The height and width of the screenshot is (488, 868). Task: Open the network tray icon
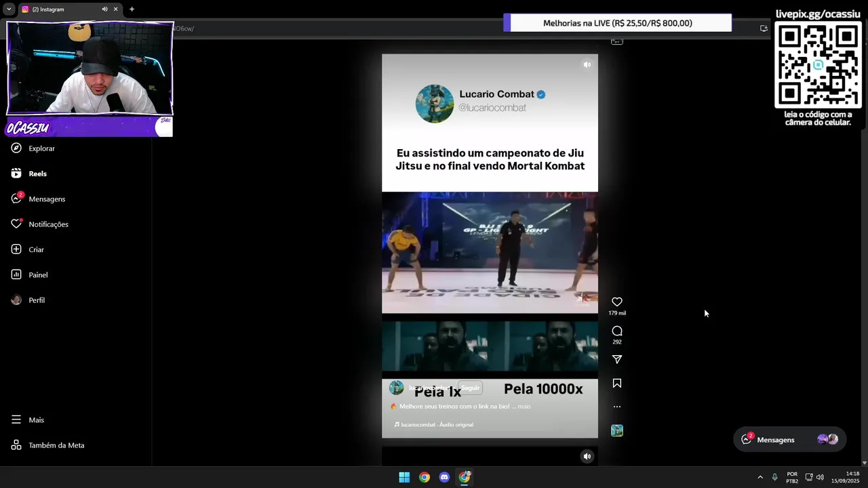(809, 477)
